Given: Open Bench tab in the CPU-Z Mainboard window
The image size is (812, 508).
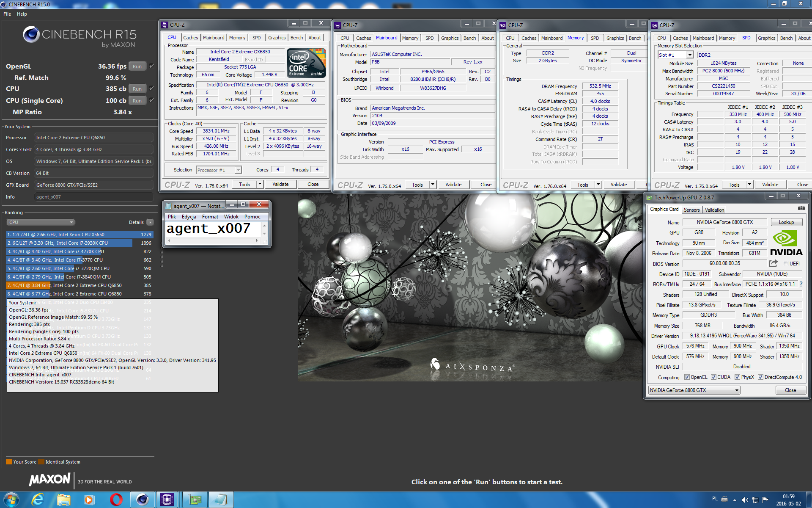Looking at the screenshot, I should (469, 38).
